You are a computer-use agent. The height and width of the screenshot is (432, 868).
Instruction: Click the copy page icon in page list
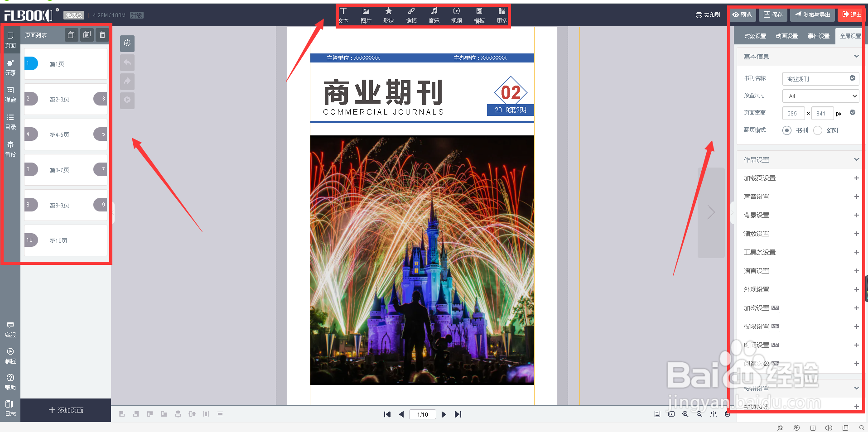pyautogui.click(x=72, y=35)
